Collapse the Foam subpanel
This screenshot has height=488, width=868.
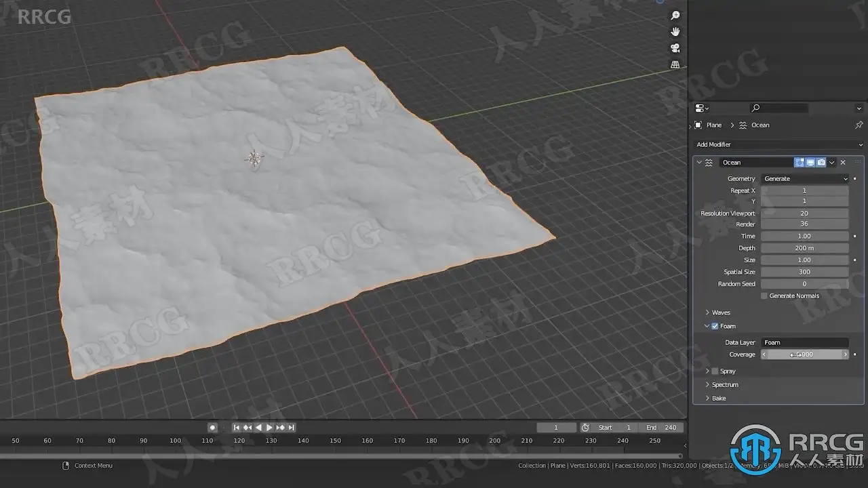707,326
